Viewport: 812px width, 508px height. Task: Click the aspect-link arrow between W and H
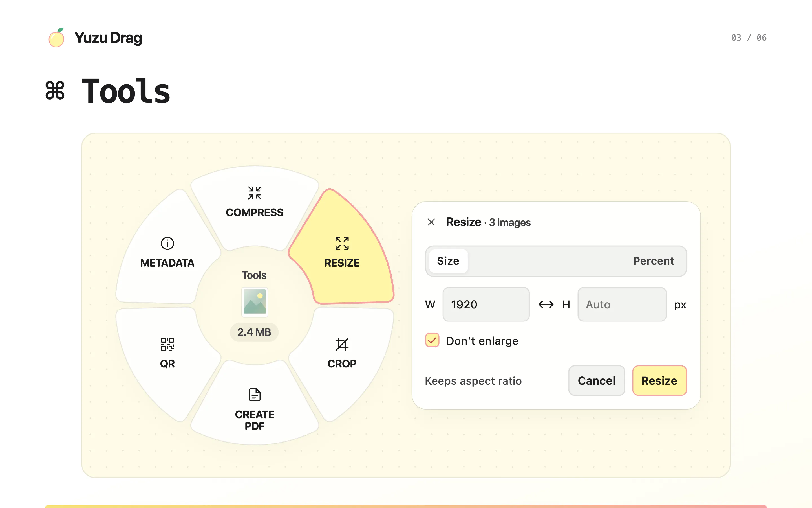(546, 305)
